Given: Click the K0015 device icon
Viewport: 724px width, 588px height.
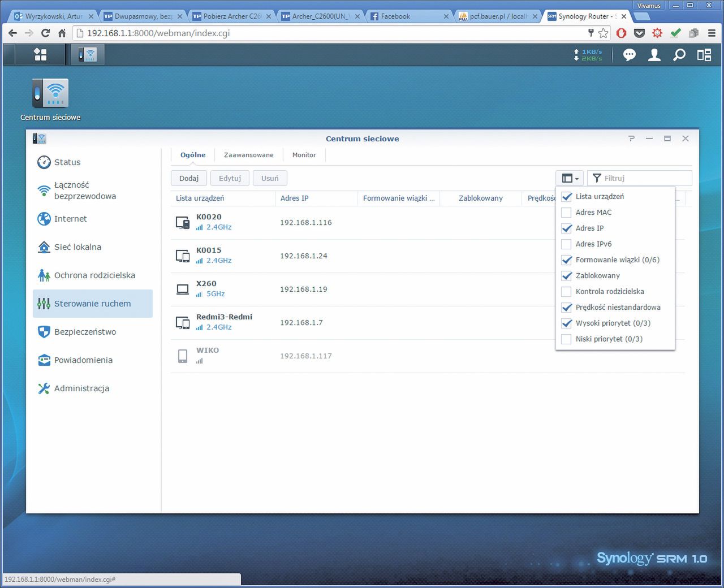Looking at the screenshot, I should (183, 256).
